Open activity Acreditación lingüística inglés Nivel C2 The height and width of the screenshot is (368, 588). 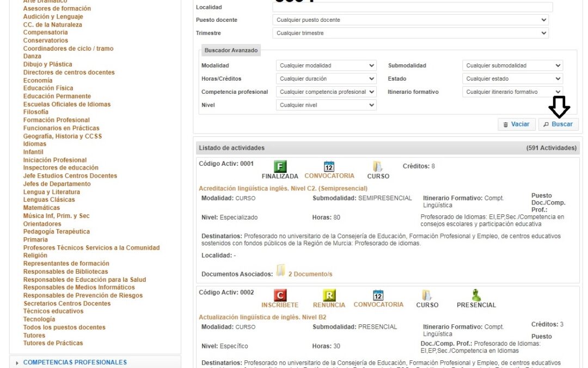283,189
